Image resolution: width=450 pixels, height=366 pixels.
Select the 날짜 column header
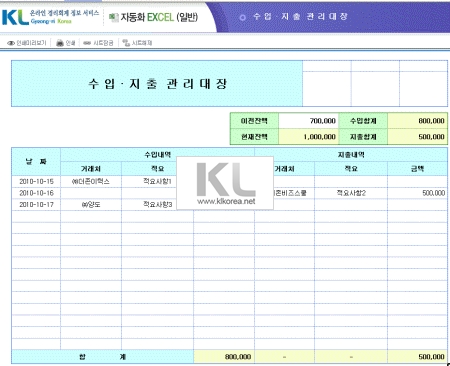[x=36, y=162]
